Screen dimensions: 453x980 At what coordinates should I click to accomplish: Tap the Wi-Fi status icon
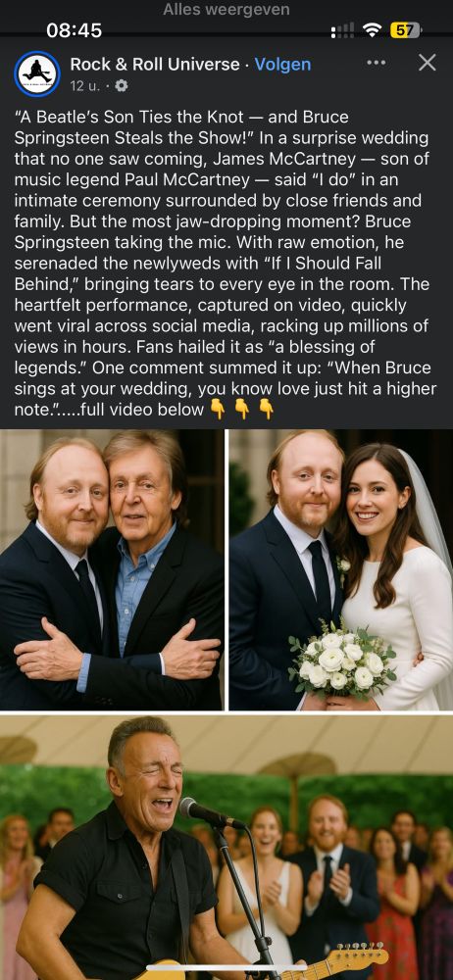[373, 29]
